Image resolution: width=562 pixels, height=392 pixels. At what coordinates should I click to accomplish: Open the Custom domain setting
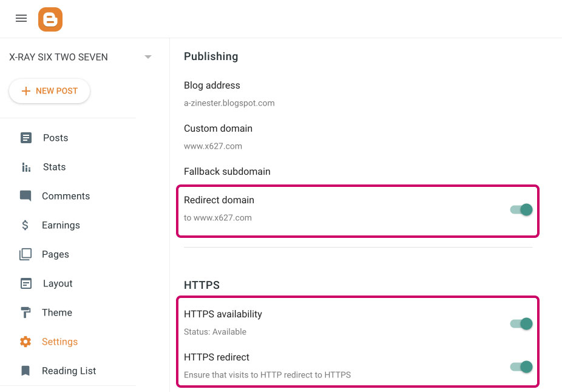point(358,137)
